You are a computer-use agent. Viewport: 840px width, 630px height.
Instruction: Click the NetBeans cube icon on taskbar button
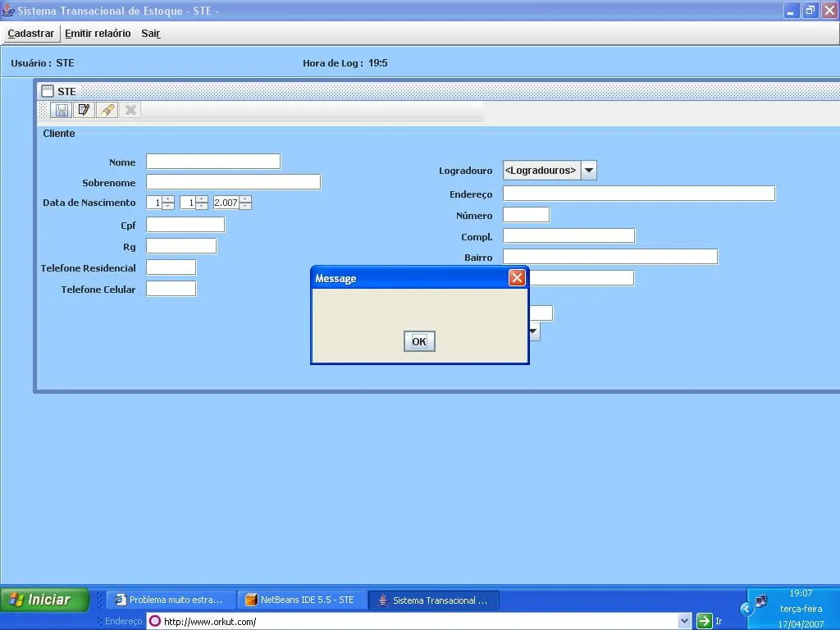(x=251, y=600)
